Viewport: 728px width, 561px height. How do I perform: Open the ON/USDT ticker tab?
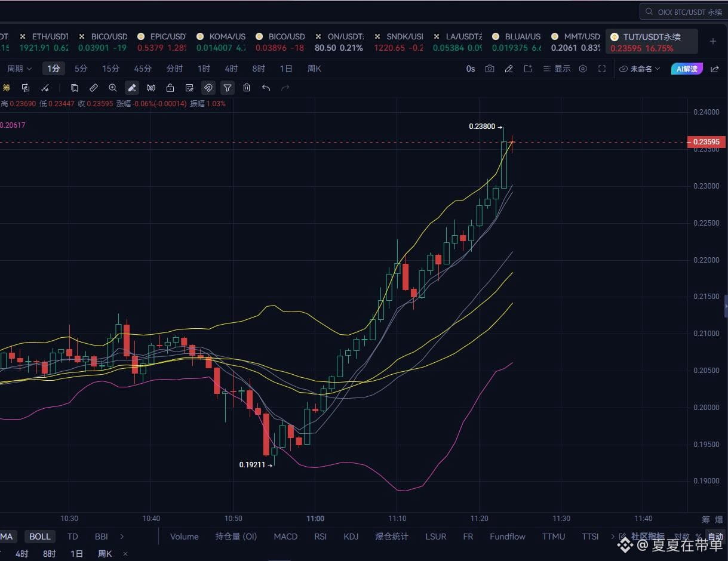click(x=340, y=42)
